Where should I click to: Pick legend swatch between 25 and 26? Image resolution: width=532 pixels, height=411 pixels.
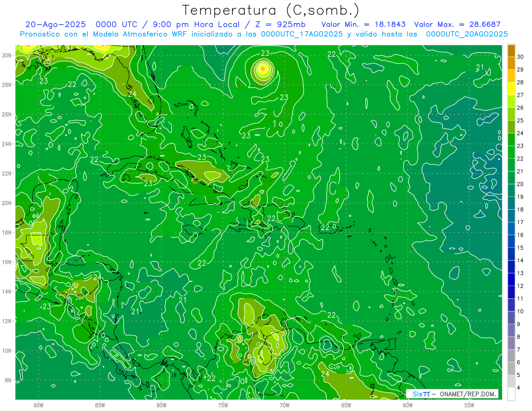point(511,114)
